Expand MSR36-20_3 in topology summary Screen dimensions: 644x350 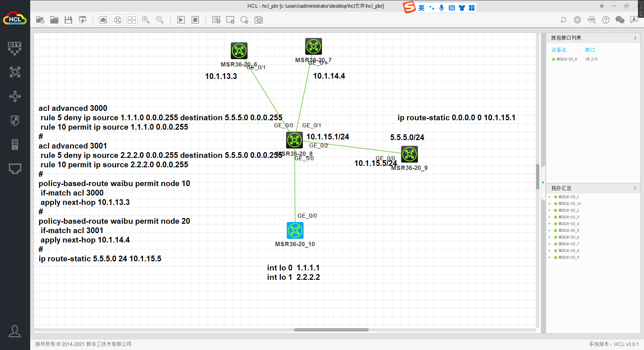point(549,217)
